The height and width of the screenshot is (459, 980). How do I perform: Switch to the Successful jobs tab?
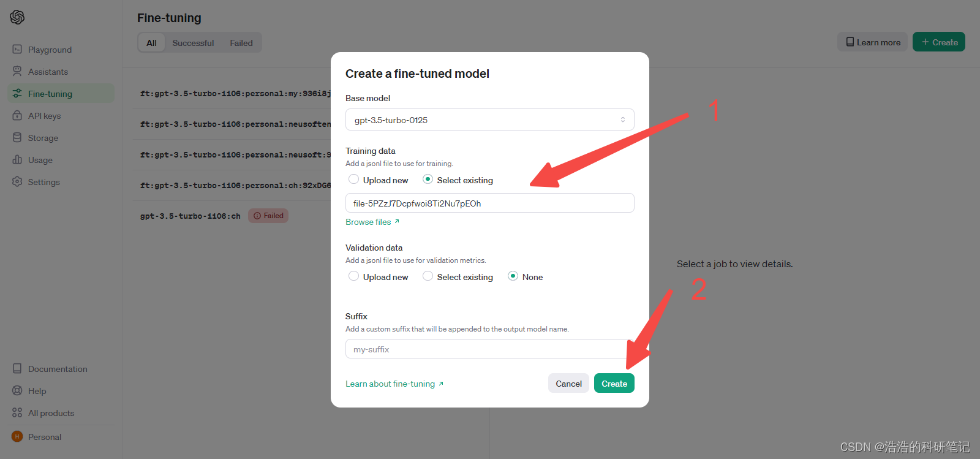(193, 43)
